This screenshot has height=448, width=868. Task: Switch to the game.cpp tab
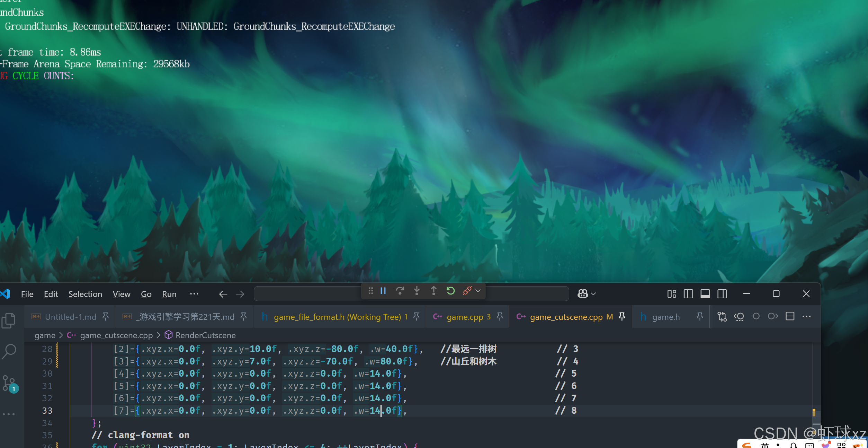[465, 317]
